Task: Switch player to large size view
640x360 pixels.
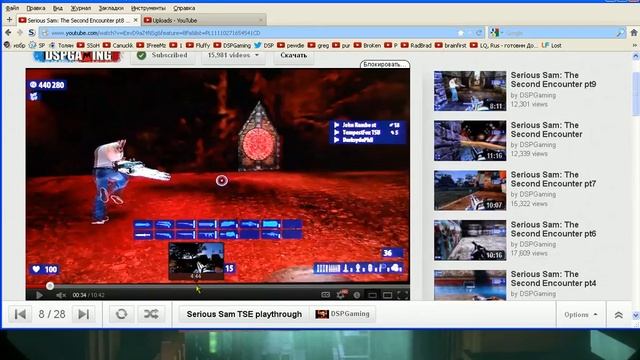Action: (387, 295)
